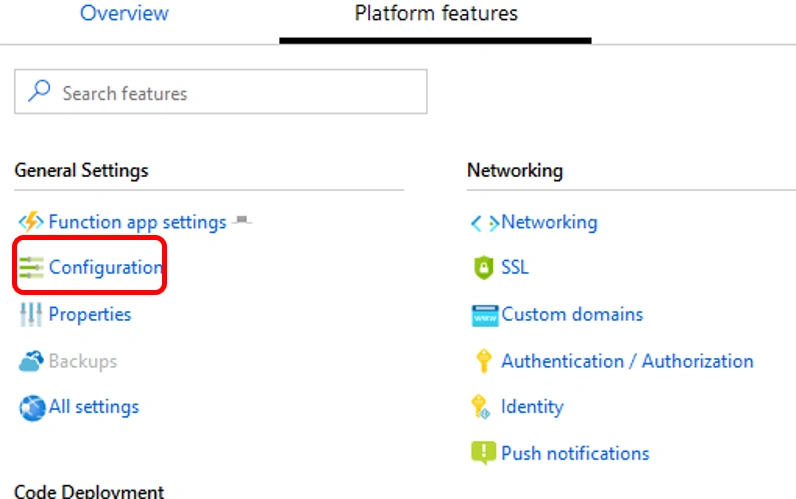Click the Backups cloud icon

point(31,361)
